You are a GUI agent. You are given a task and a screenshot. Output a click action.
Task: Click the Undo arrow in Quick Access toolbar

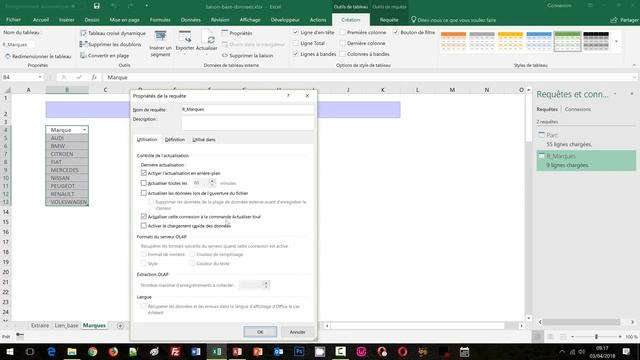pos(114,6)
